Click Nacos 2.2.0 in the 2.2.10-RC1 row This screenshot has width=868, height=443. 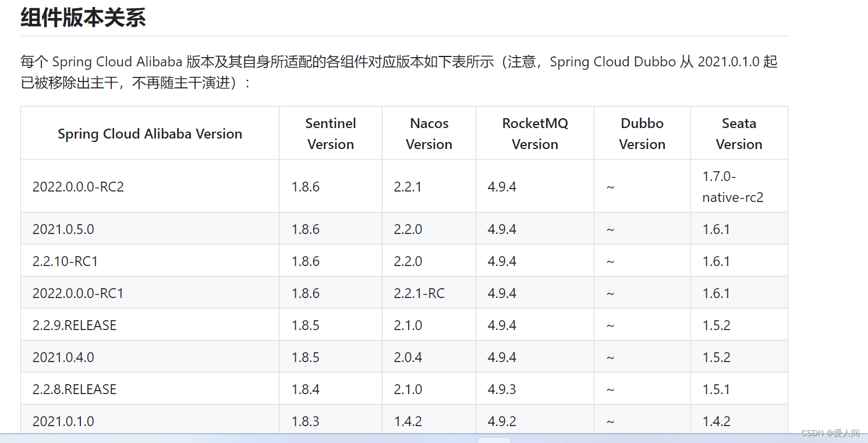(x=429, y=261)
